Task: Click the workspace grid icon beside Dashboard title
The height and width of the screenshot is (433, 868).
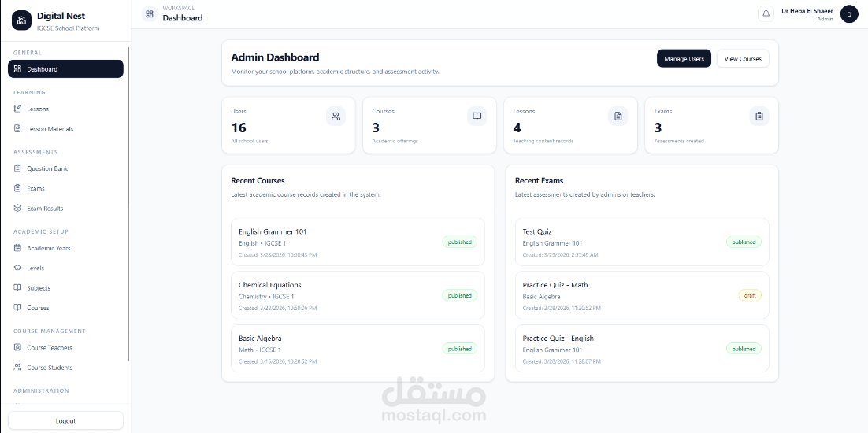Action: coord(150,14)
